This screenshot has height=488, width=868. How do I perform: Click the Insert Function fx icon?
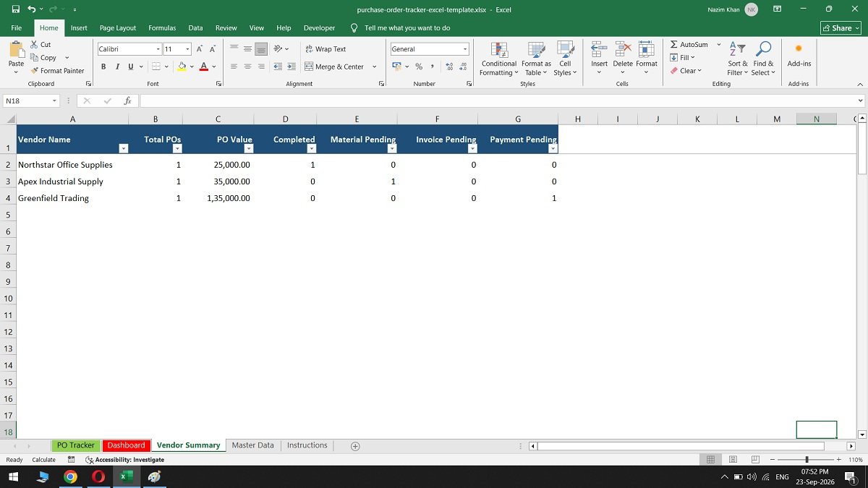[x=127, y=101]
